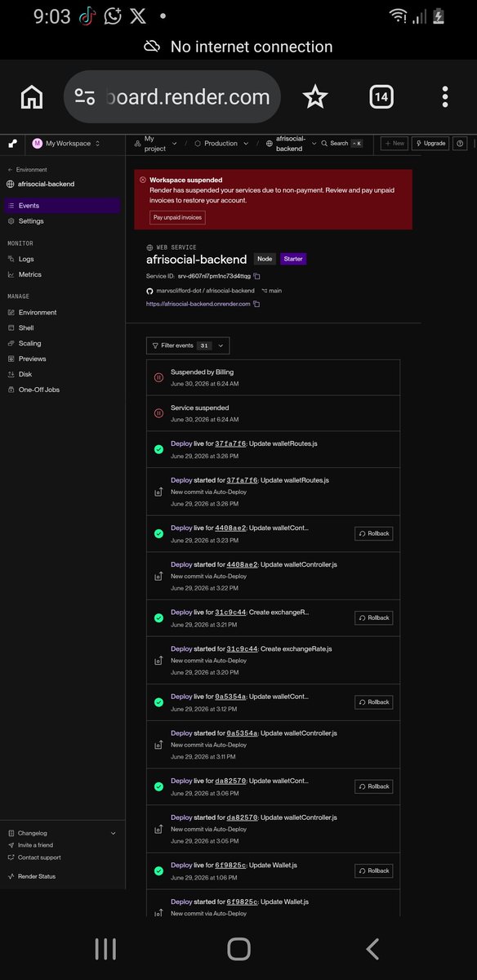Rollback to deploy da82570
This screenshot has width=477, height=980.
pyautogui.click(x=374, y=786)
